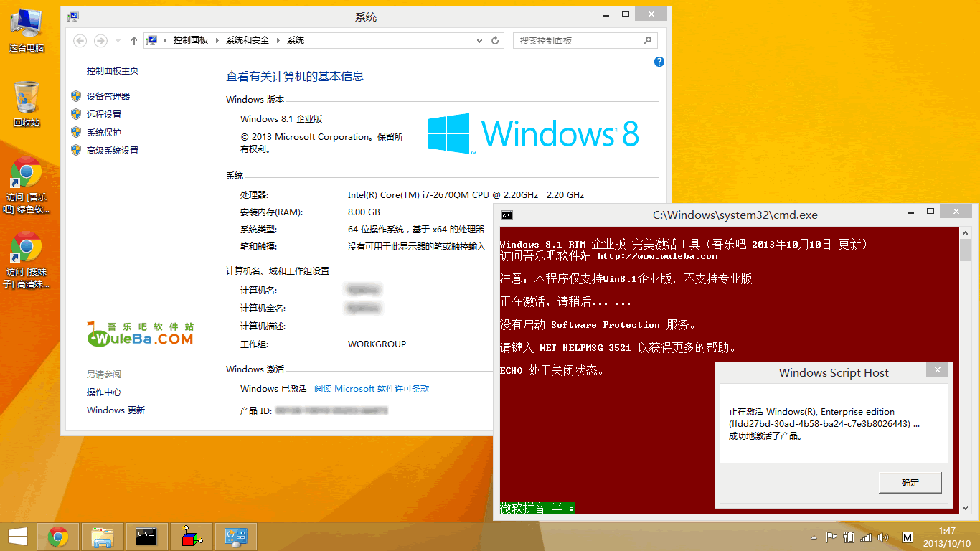Select 系统和安全 breadcrumb in address bar
Screen dimensions: 980x551
point(248,41)
